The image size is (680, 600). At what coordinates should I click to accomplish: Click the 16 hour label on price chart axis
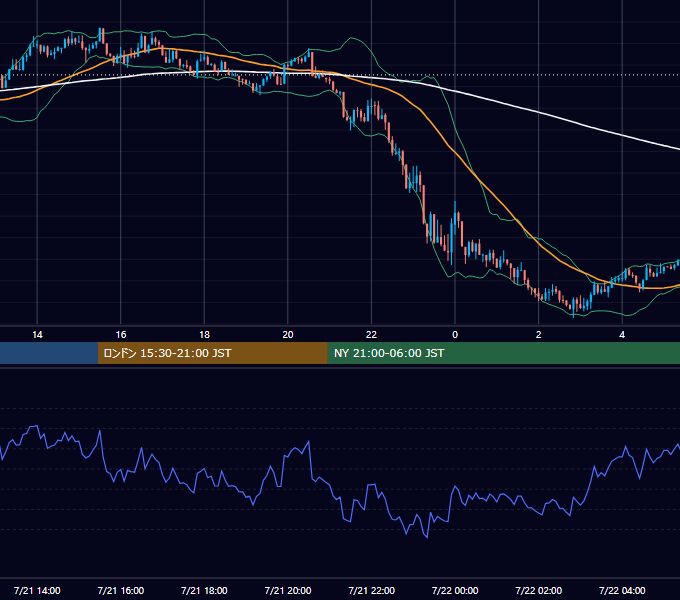point(121,335)
